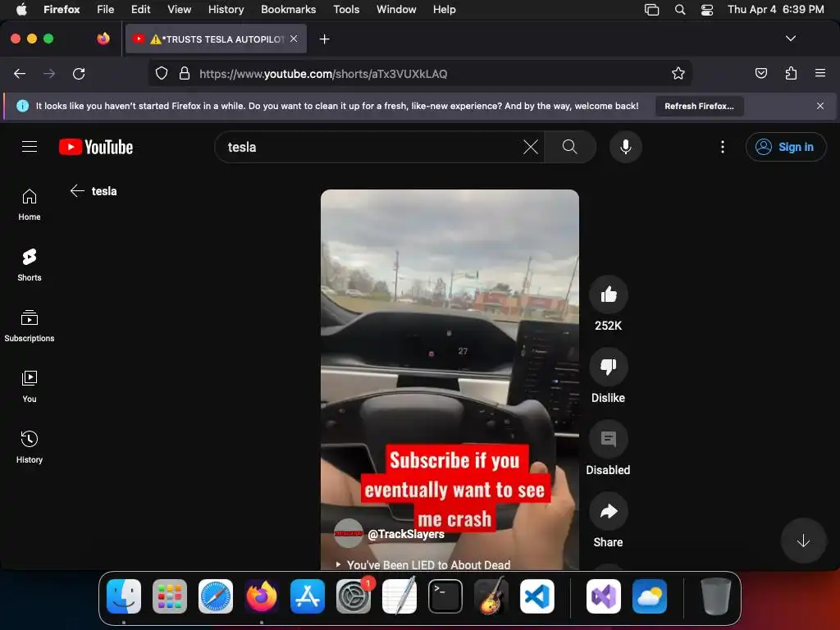Image resolution: width=840 pixels, height=630 pixels.
Task: Open App Store from the Dock
Action: 308,596
